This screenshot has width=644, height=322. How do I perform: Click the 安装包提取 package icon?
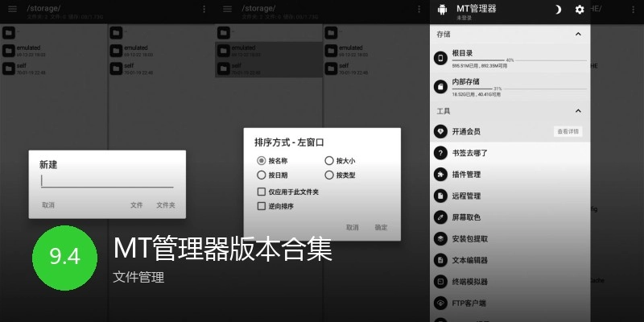click(x=440, y=238)
